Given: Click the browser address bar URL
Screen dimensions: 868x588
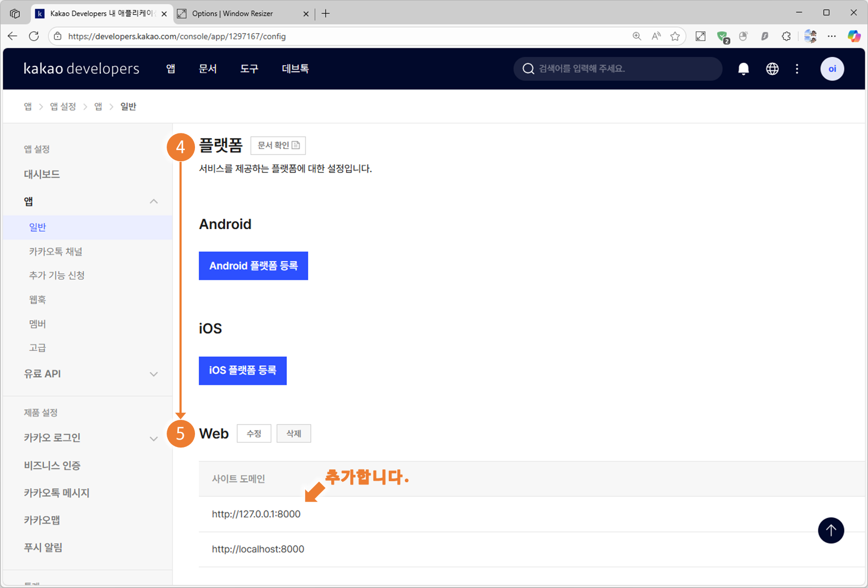Looking at the screenshot, I should coord(177,36).
